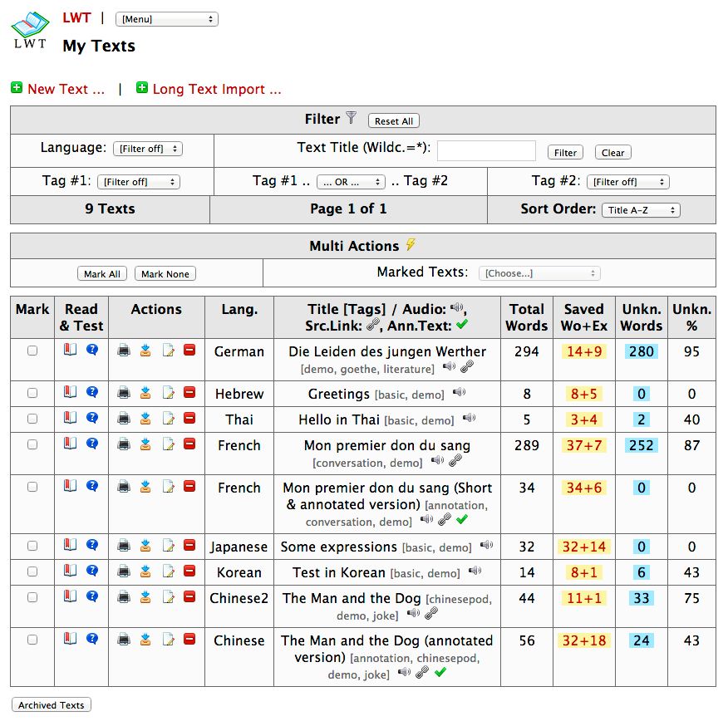The width and height of the screenshot is (728, 721).
Task: Open the read icon for the German text
Action: (x=71, y=351)
